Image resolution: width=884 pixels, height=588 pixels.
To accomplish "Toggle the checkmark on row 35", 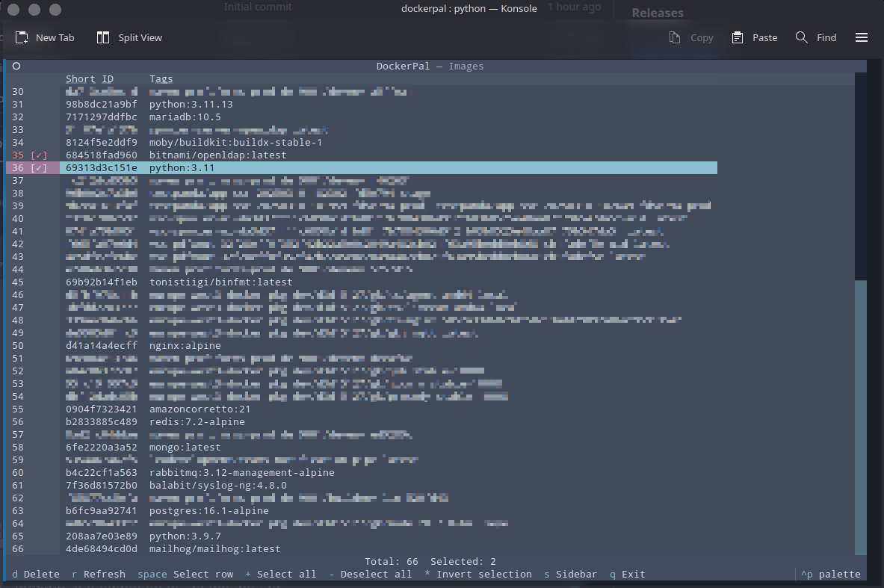I will tap(39, 155).
